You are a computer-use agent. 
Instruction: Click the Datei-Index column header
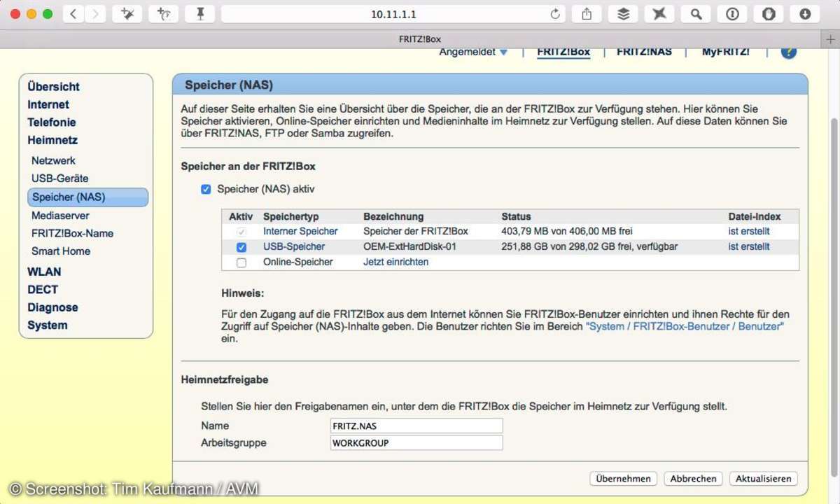click(x=755, y=216)
